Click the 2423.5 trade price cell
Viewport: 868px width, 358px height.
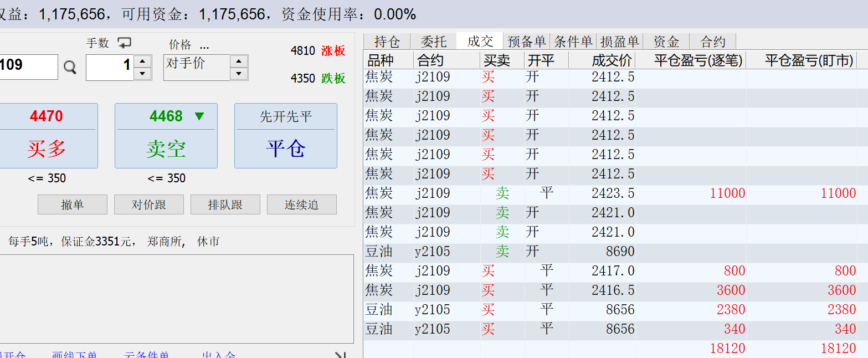pyautogui.click(x=613, y=193)
